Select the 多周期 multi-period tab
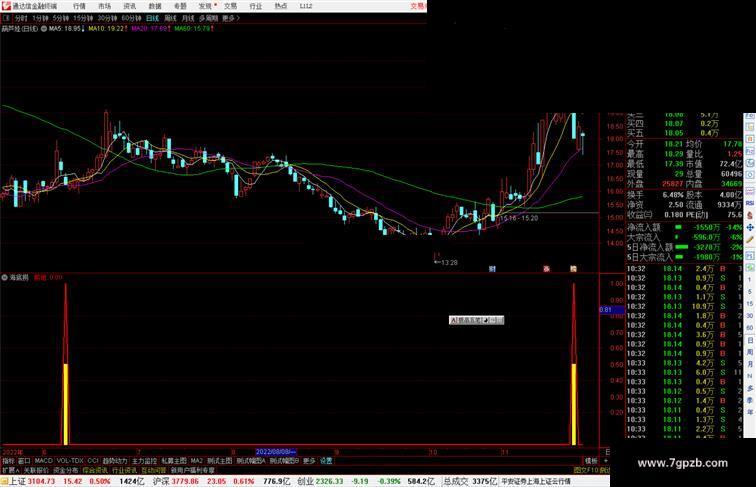 [x=208, y=18]
